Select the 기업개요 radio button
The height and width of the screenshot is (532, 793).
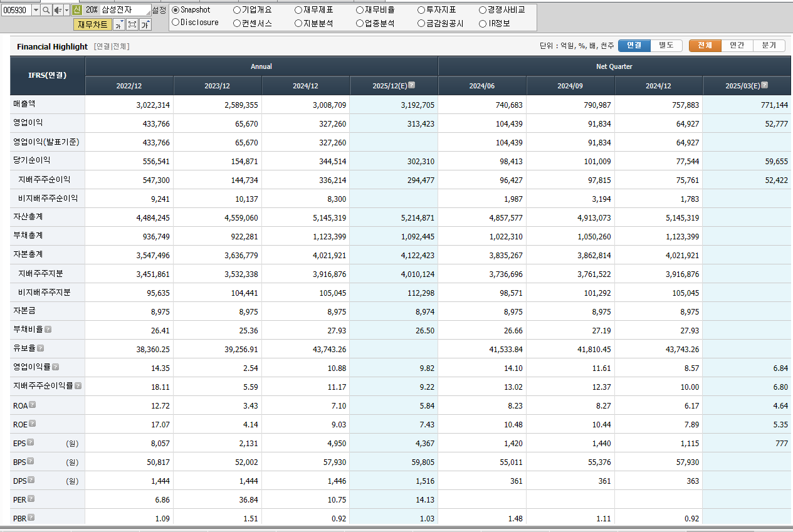point(237,10)
